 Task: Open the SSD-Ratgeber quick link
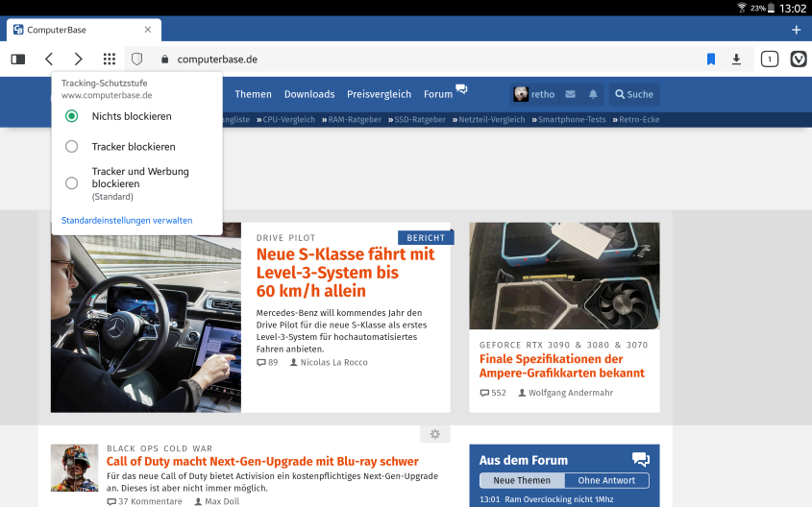(417, 119)
